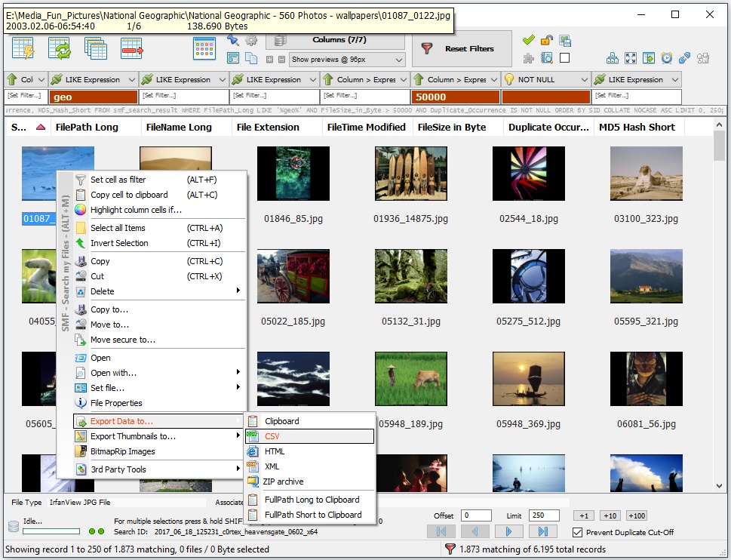The image size is (731, 560).
Task: Toggle the empty checkbox in top toolbar
Action: [x=564, y=58]
